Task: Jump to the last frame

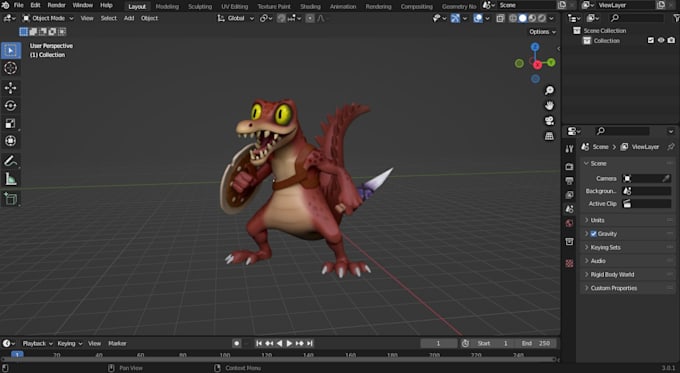Action: [x=310, y=343]
